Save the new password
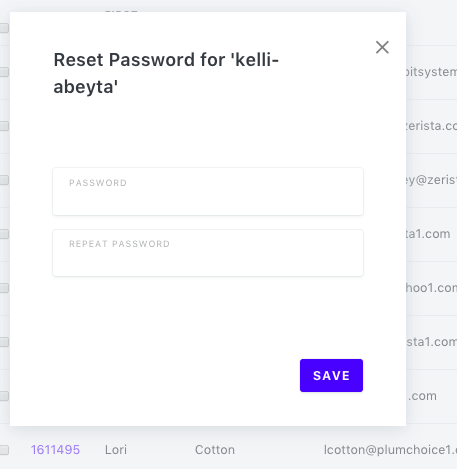 coord(331,375)
